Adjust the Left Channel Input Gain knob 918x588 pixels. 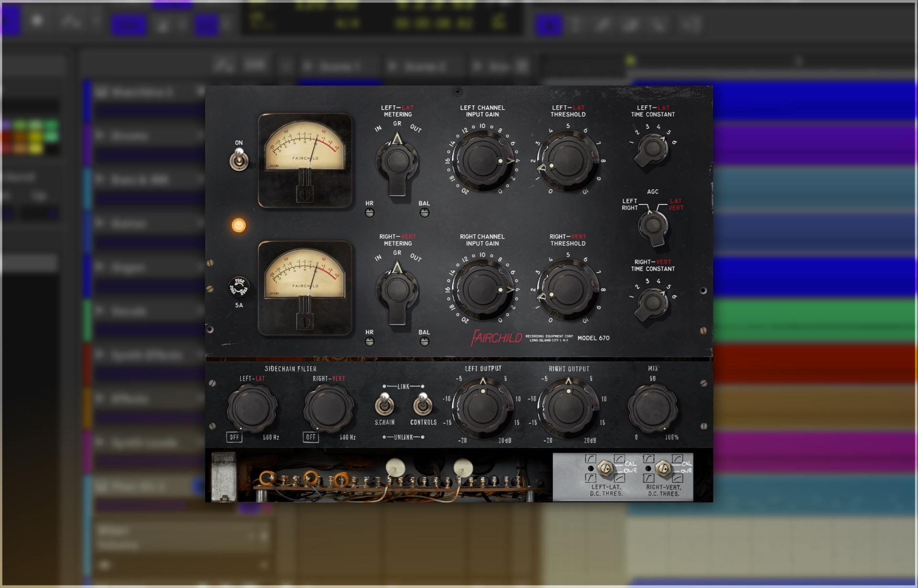pyautogui.click(x=483, y=162)
